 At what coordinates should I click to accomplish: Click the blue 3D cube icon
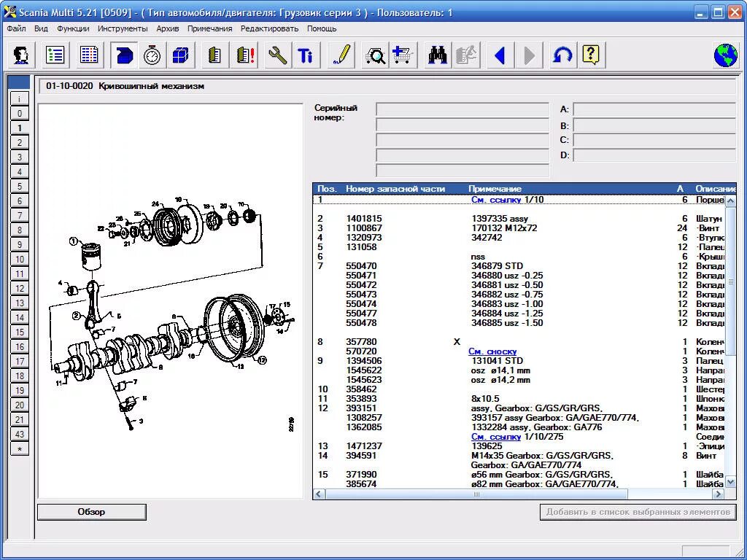[x=180, y=55]
